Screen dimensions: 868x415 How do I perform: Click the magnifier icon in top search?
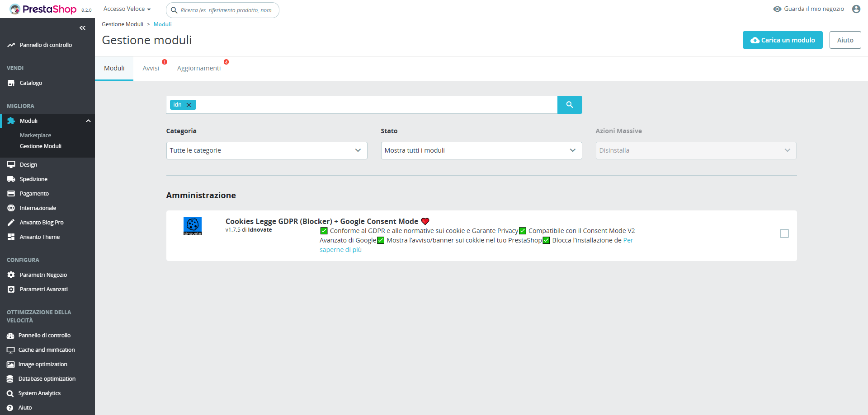(x=174, y=10)
